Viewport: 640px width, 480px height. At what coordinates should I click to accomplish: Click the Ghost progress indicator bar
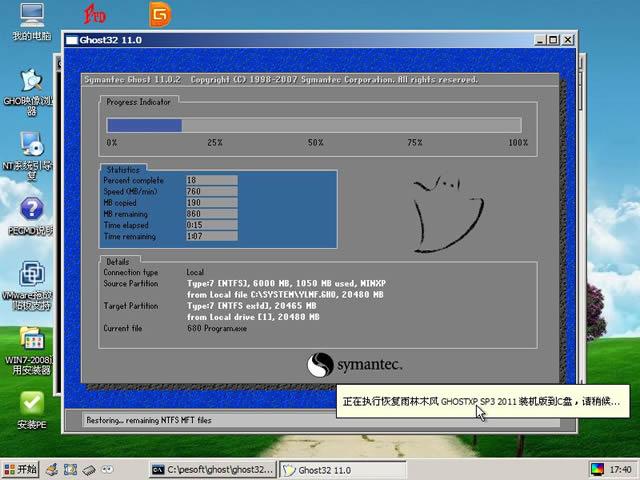click(x=314, y=125)
